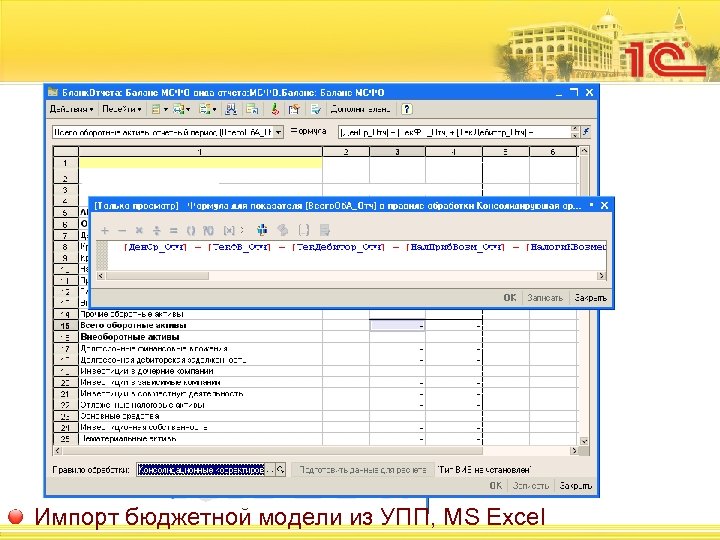Click the third toolbar icon left of the people icon
Image resolution: width=720 pixels, height=540 pixels.
pyautogui.click(x=205, y=109)
